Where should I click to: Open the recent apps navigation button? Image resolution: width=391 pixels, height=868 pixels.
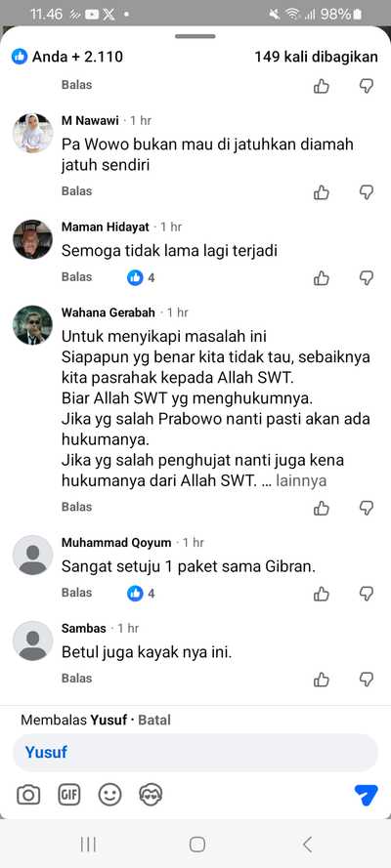pyautogui.click(x=88, y=845)
